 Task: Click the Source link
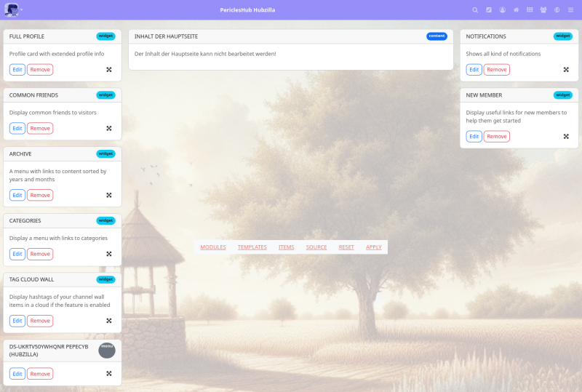click(x=316, y=247)
